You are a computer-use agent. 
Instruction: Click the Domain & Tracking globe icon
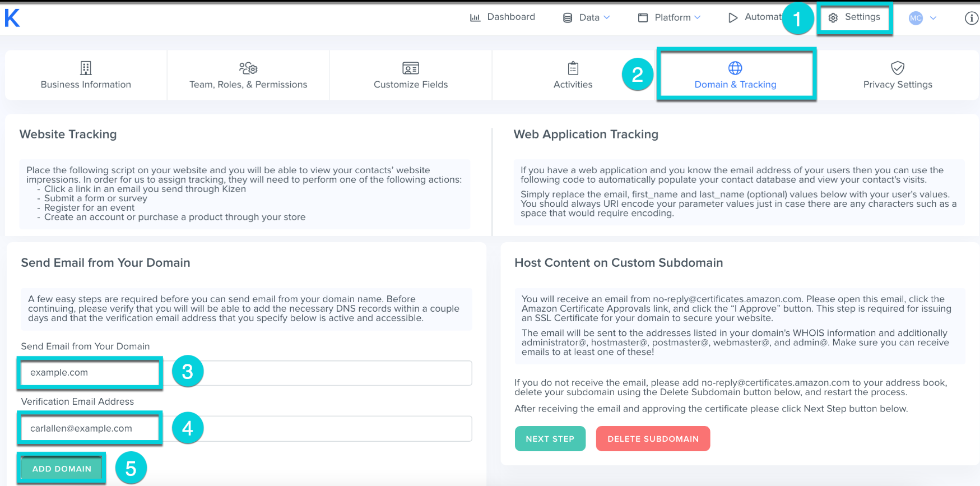pos(735,68)
